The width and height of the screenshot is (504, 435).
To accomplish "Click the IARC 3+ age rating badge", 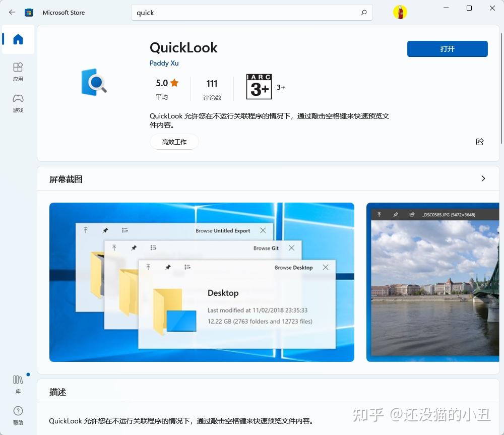I will [x=259, y=86].
